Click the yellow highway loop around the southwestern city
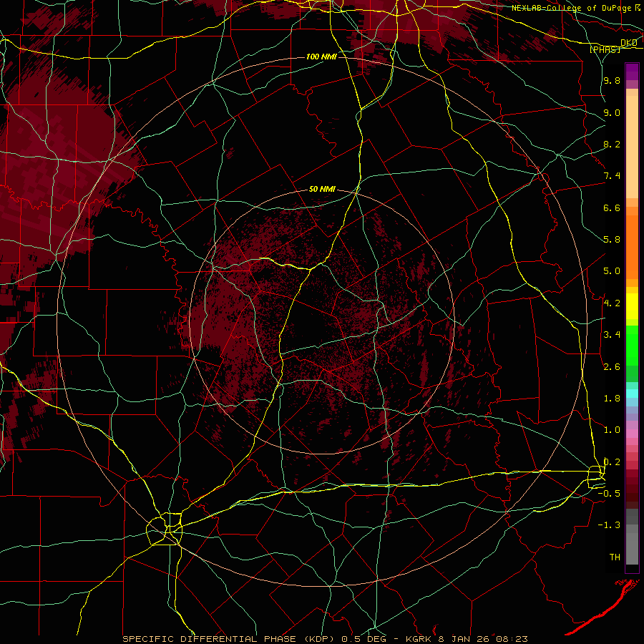The height and width of the screenshot is (644, 644). [165, 529]
